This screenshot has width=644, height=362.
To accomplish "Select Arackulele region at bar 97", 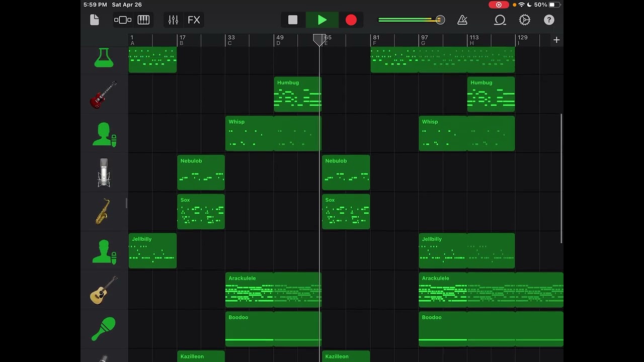I will click(x=491, y=290).
